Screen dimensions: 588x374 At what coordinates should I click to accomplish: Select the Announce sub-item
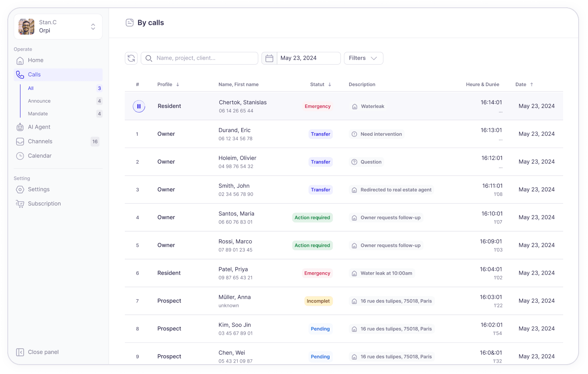click(39, 101)
